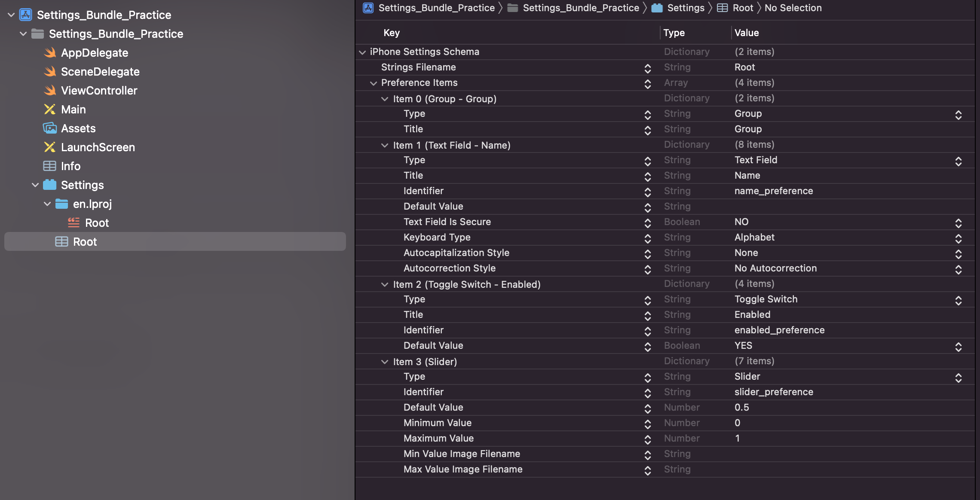Select the LaunchScreen file

(x=98, y=147)
